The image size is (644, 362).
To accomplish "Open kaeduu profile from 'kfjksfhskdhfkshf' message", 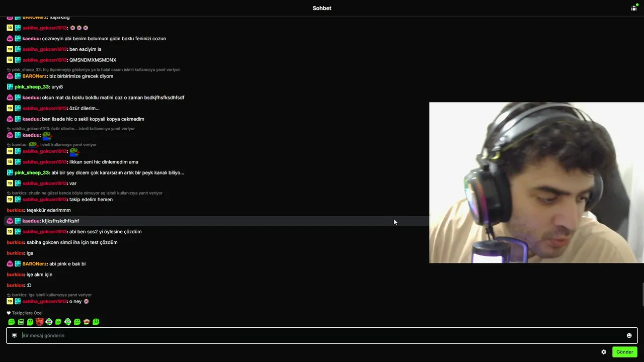I will pos(31,221).
